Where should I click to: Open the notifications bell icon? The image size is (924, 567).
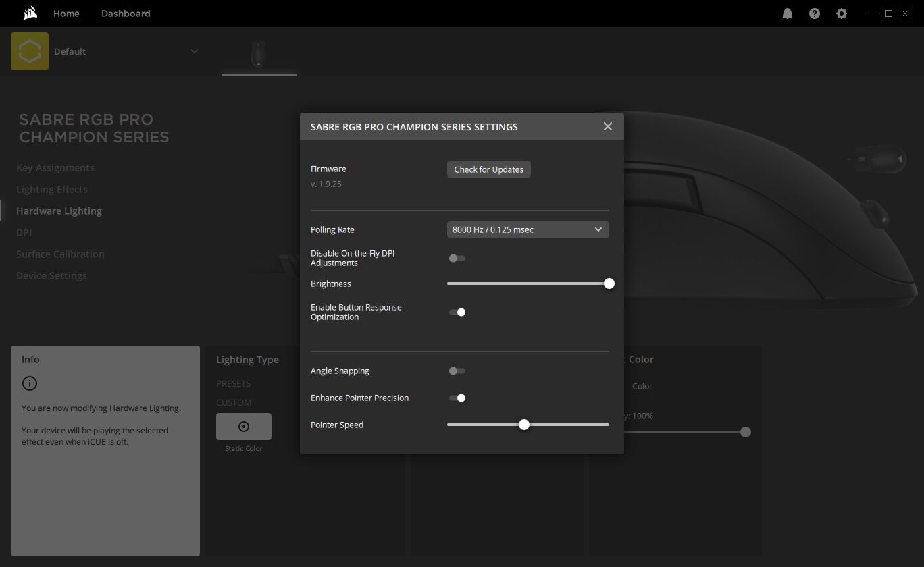click(x=787, y=13)
